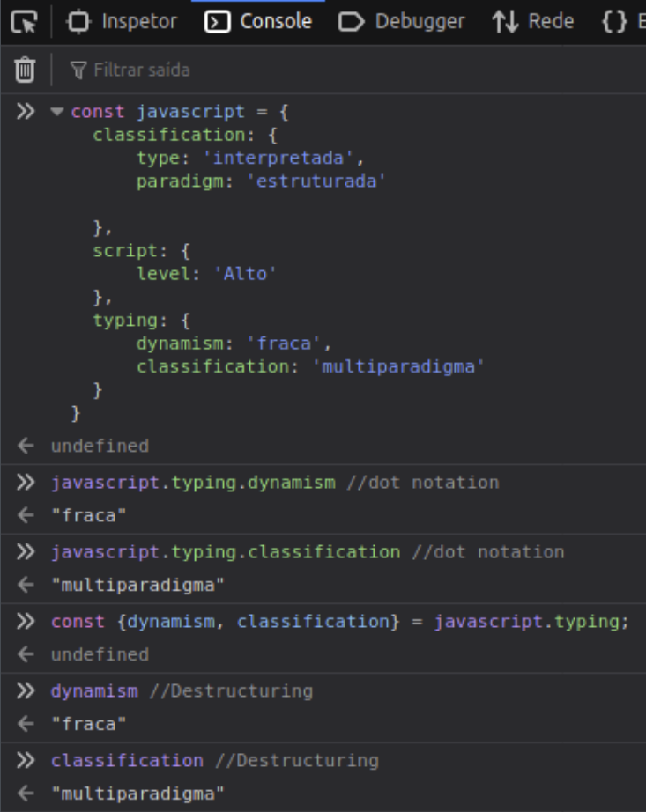Click the destructuring const assignment line

(x=339, y=622)
